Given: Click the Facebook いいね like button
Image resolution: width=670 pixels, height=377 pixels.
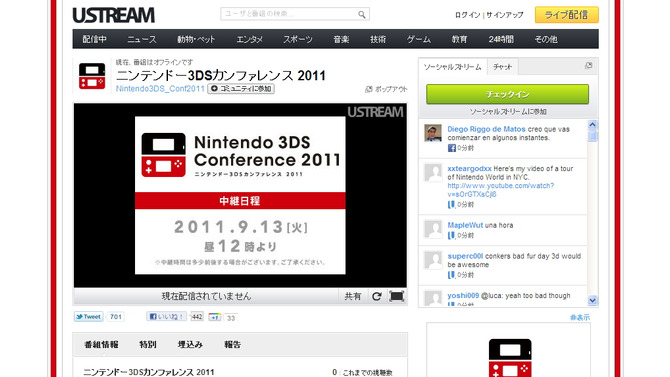Looking at the screenshot, I should coord(167,316).
